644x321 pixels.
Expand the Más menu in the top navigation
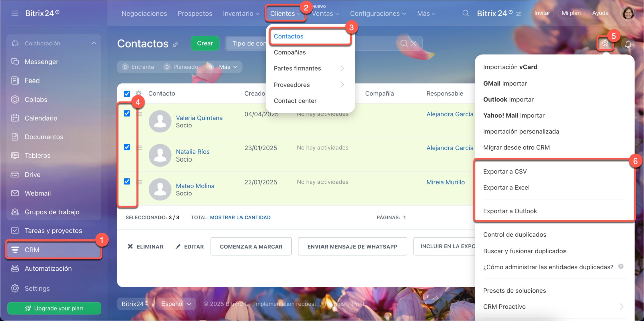[426, 14]
